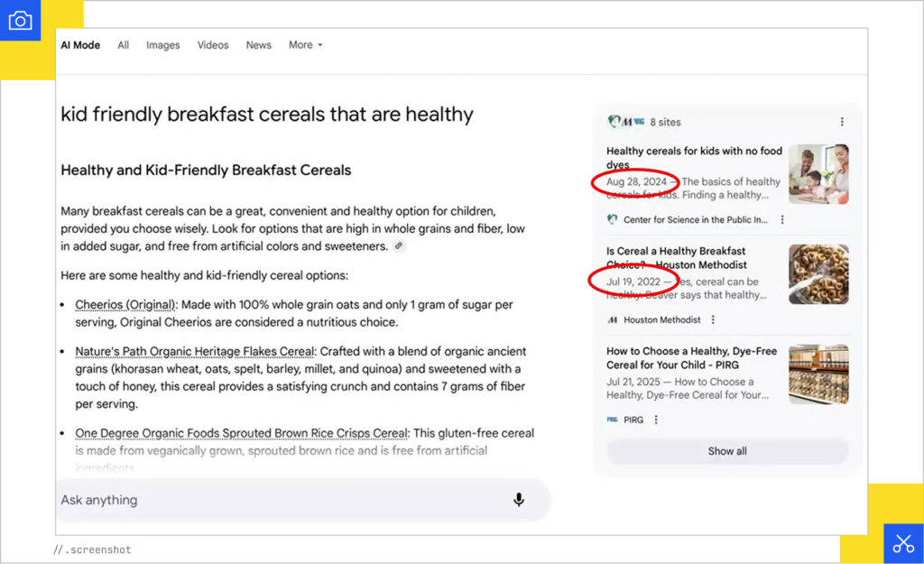Click the source favicons next to 8 sites
Viewport: 924px width, 564px height.
626,122
